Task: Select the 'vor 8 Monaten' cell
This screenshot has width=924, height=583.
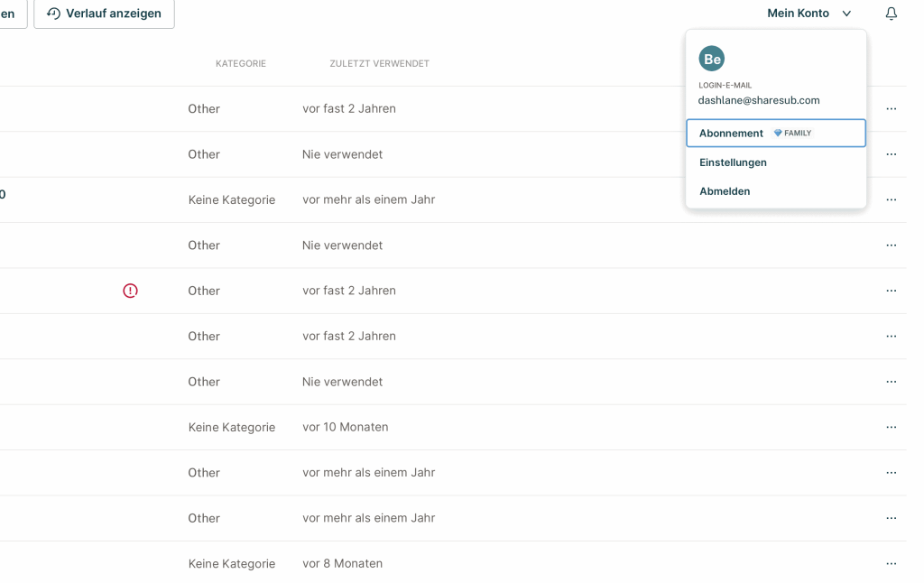Action: pos(342,563)
